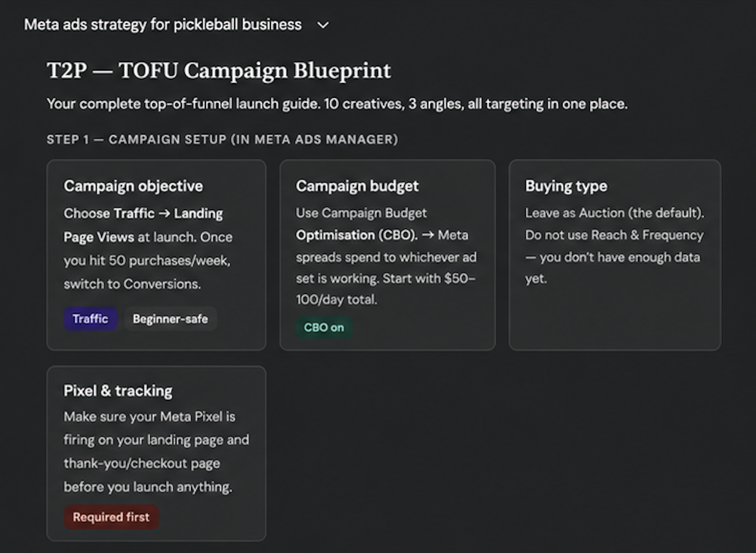The image size is (756, 553).
Task: Click the Beginner-safe tag
Action: click(170, 319)
